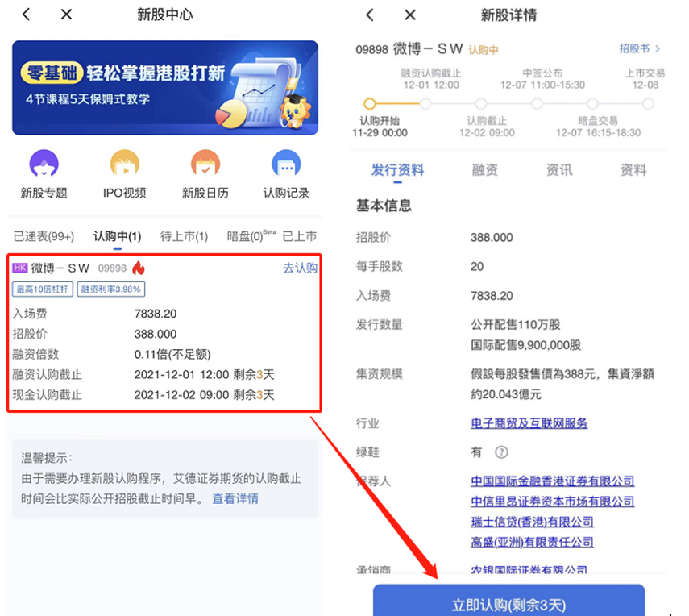689x616 pixels.
Task: Tap the 认购中 status label in 新股详情
Action: 484,50
